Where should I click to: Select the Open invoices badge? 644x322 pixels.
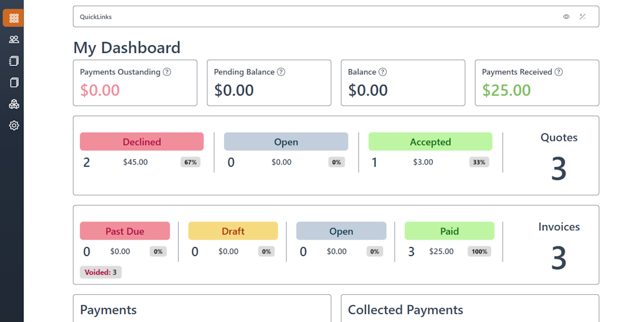341,231
